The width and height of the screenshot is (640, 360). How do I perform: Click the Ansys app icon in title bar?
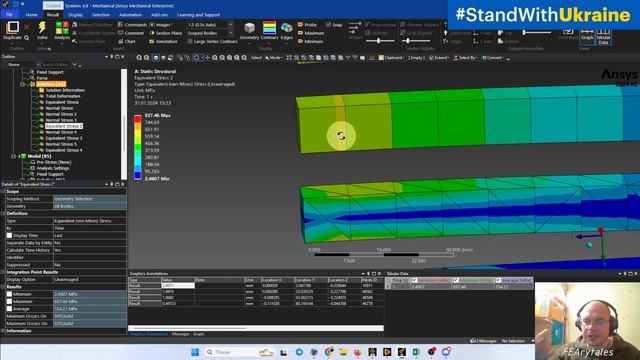pos(5,4)
